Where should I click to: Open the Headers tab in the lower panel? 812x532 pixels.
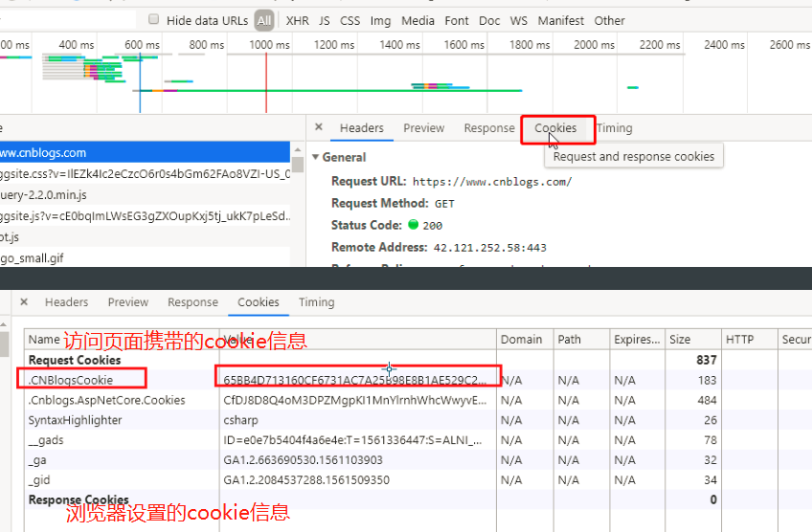tap(66, 302)
